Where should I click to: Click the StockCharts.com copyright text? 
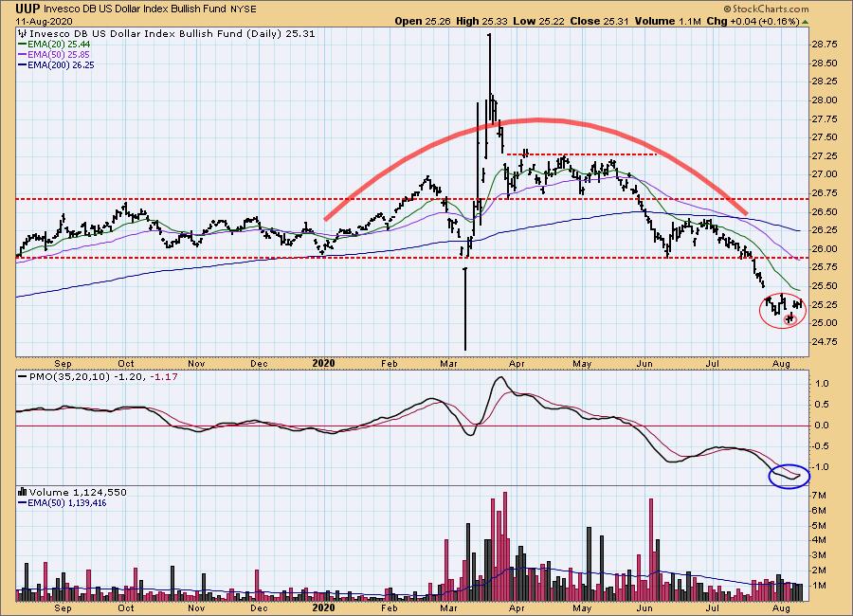pos(766,9)
